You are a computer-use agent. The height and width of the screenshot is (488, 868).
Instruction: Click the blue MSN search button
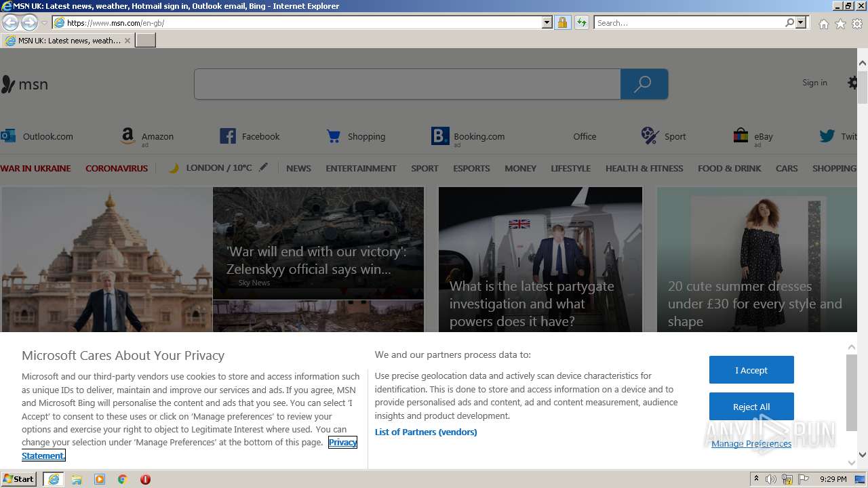(x=644, y=84)
